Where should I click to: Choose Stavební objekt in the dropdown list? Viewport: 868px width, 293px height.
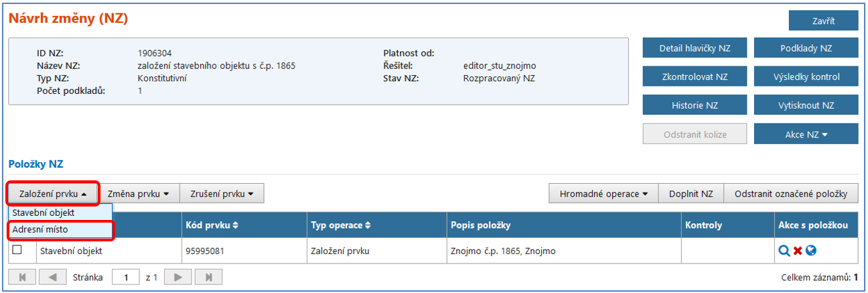tap(44, 213)
